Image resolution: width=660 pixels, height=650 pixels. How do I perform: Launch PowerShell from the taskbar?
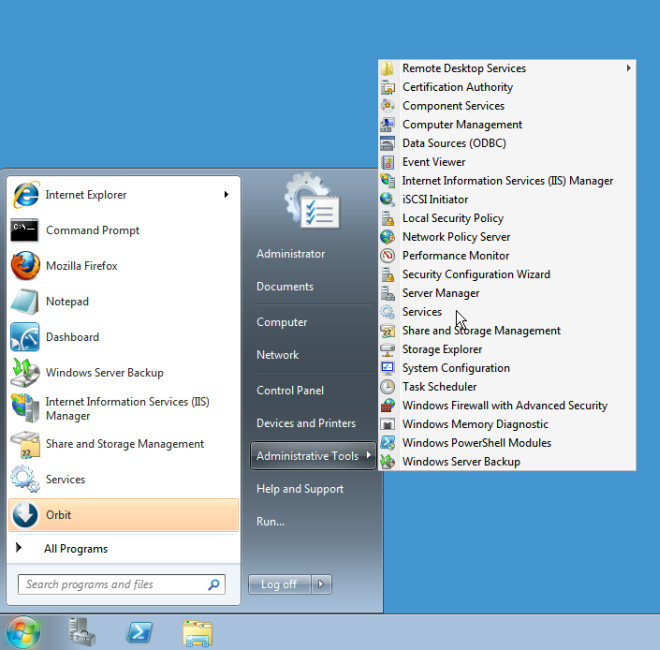[140, 632]
